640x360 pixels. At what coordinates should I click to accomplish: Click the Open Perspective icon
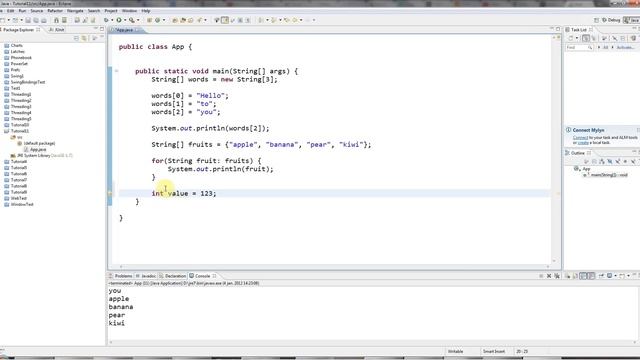(x=596, y=20)
